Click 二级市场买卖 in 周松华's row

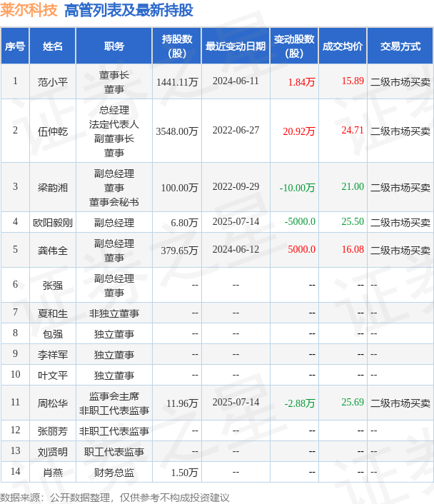(x=400, y=403)
